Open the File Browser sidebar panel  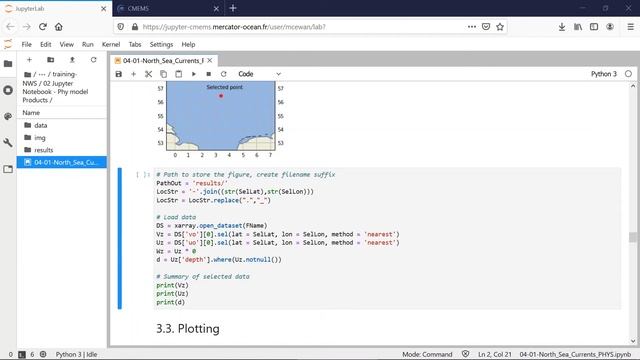click(x=8, y=64)
